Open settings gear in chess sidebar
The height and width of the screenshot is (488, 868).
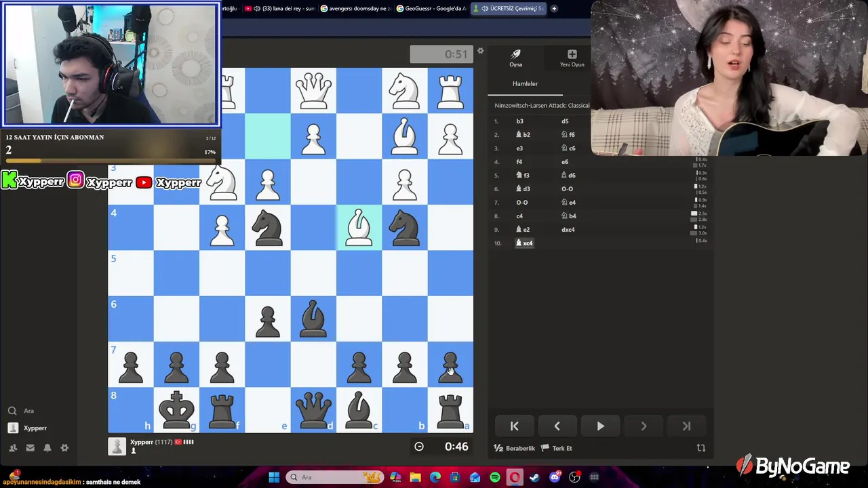coord(64,448)
